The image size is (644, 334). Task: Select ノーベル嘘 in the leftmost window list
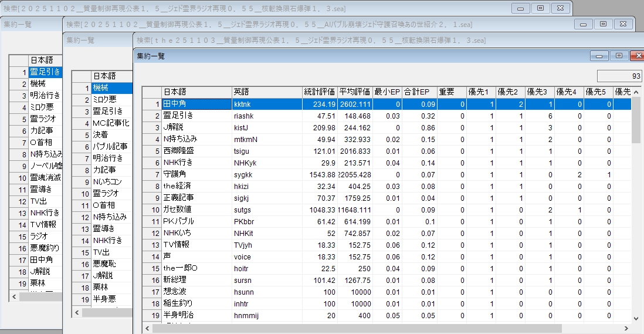tap(46, 166)
